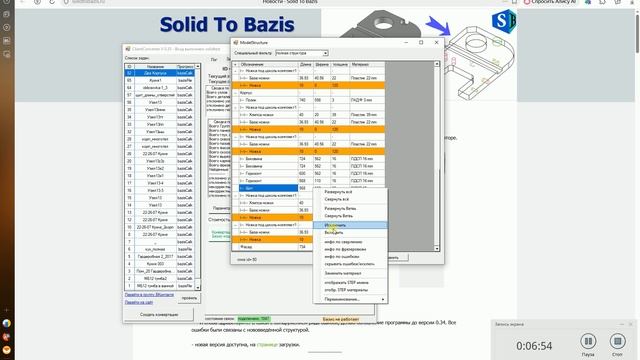Follow the 'Перейти на сайт' link
Viewport: 640px width, 360px height.
139,302
